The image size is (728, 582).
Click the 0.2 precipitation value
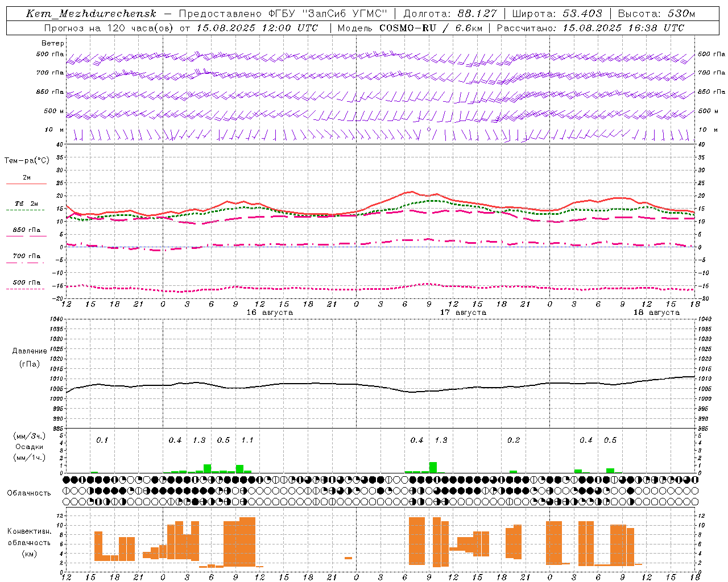[514, 440]
